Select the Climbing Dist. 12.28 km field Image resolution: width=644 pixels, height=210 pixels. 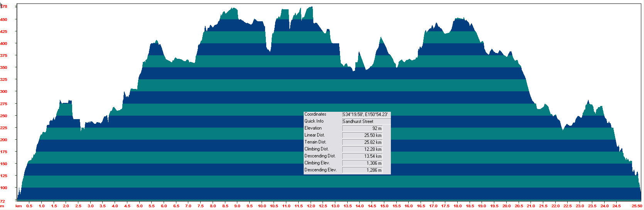point(366,149)
